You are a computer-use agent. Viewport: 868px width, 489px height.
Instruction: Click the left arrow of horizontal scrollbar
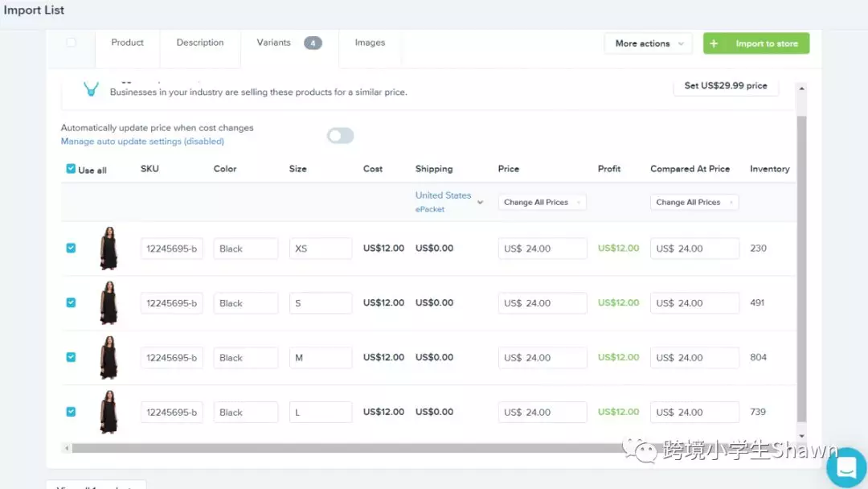(67, 448)
